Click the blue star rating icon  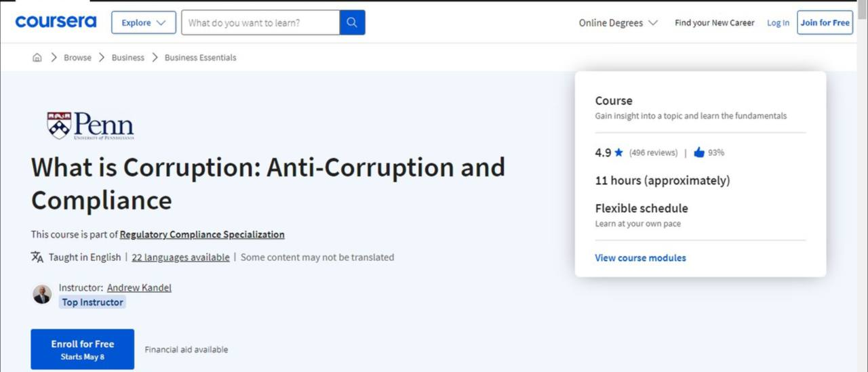618,152
